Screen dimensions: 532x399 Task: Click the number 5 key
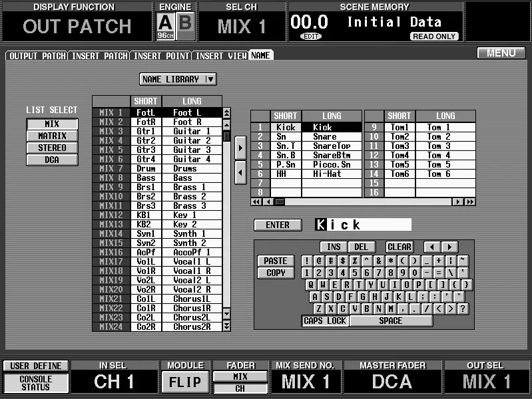355,273
